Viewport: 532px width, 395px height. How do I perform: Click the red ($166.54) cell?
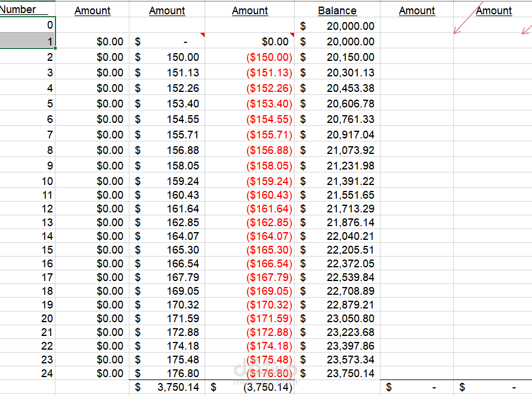coord(249,263)
